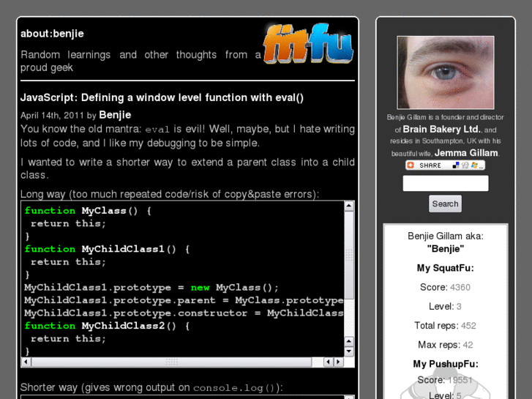
Task: Click code line 'function MyChildClass1() {'
Action: pos(108,249)
